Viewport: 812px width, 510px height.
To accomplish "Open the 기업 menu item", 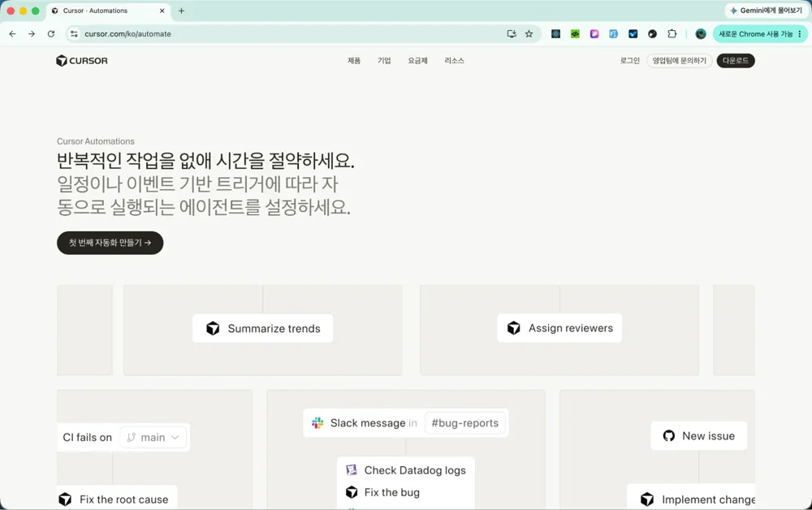I will click(384, 61).
